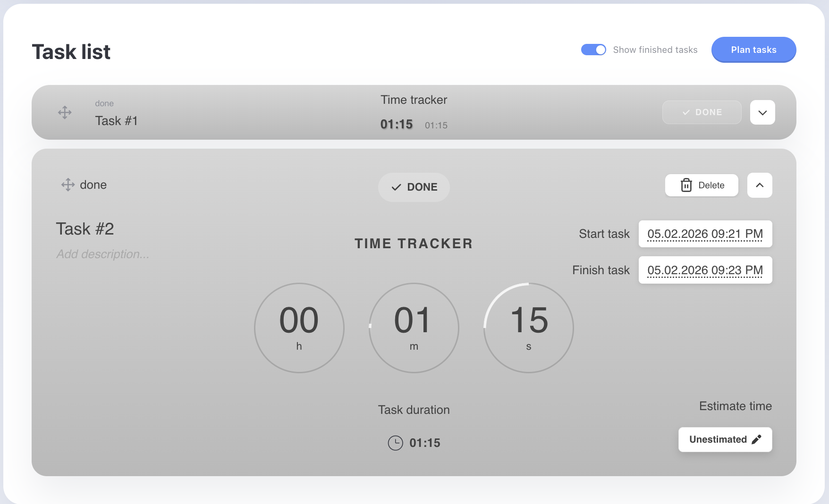Click the drag handle icon for Task #1
The width and height of the screenshot is (829, 504).
(x=65, y=112)
